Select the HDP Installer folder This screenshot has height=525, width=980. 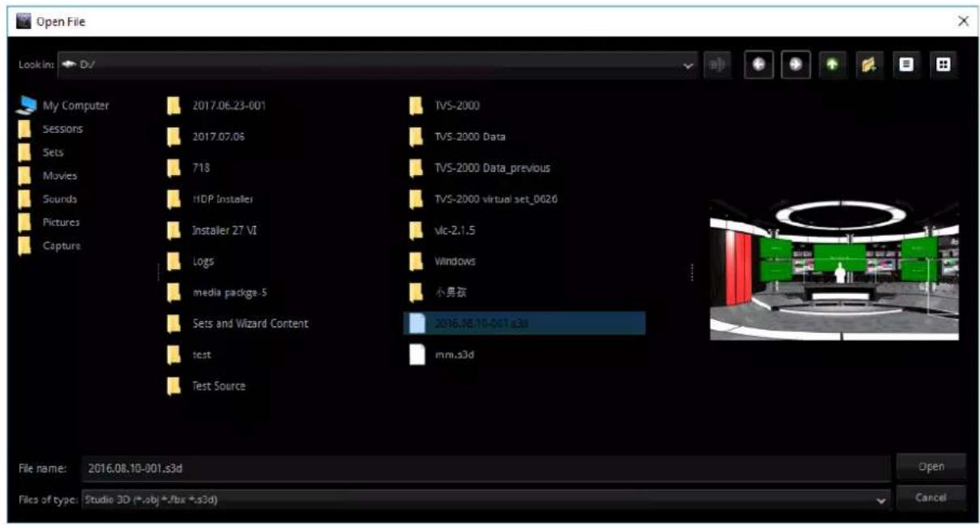(x=210, y=198)
